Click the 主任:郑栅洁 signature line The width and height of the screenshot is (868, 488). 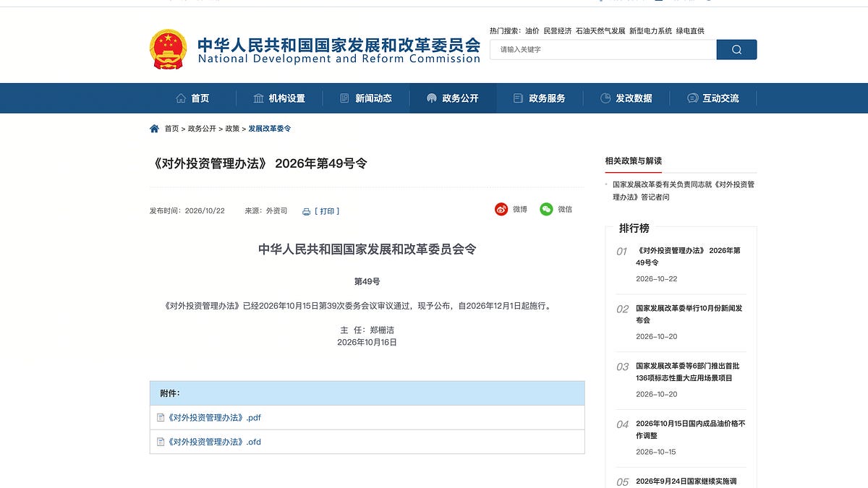(367, 330)
